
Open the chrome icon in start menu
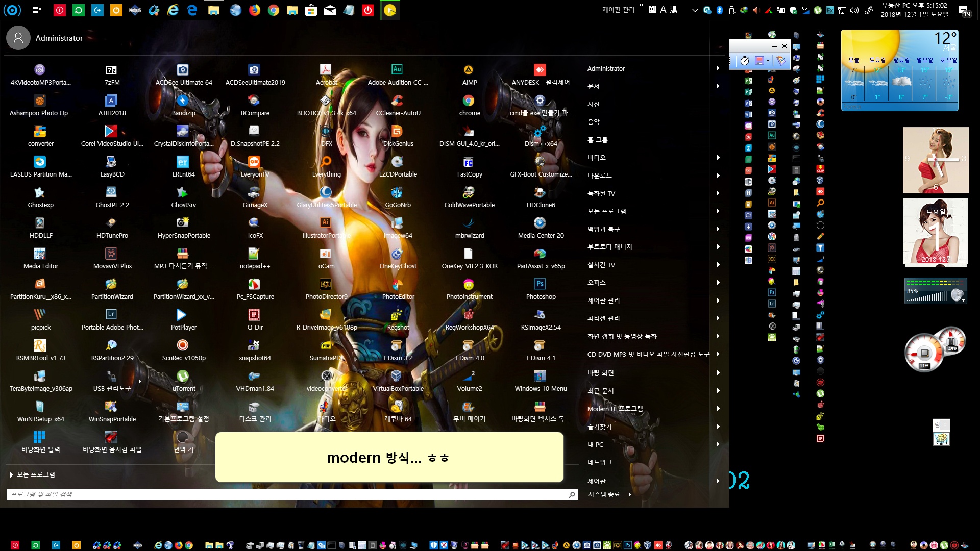pyautogui.click(x=469, y=101)
